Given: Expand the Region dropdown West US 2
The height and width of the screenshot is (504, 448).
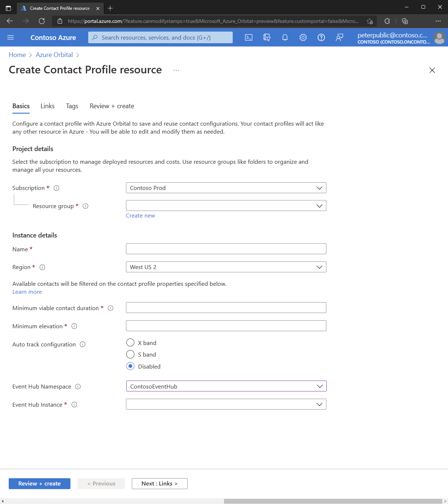Looking at the screenshot, I should [x=226, y=267].
